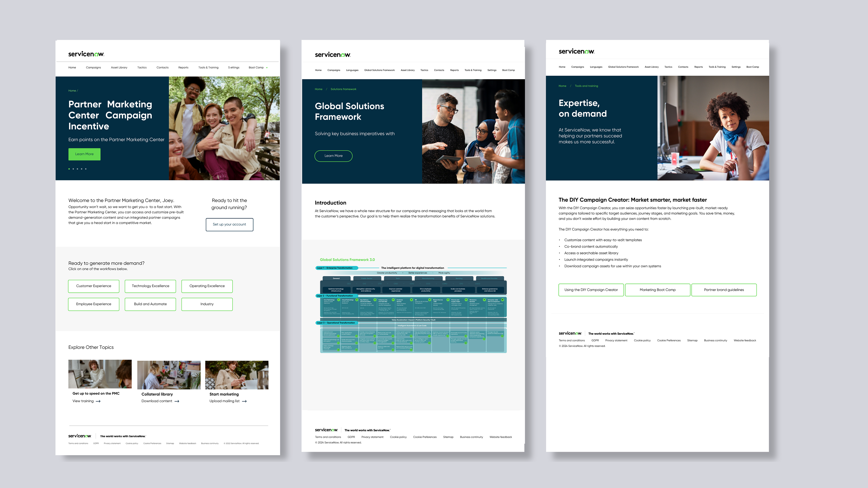Image resolution: width=868 pixels, height=488 pixels.
Task: Open Global Solutions Framework in the middle page navigation
Action: pyautogui.click(x=380, y=70)
